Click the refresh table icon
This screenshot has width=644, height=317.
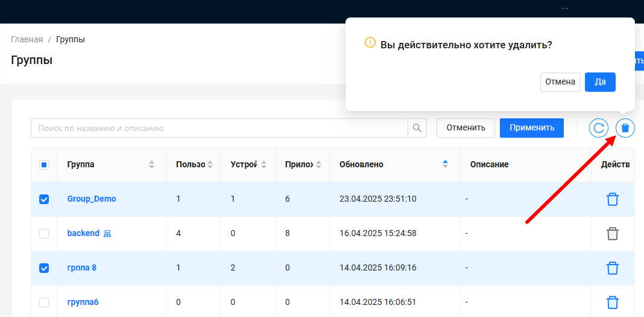[x=599, y=128]
